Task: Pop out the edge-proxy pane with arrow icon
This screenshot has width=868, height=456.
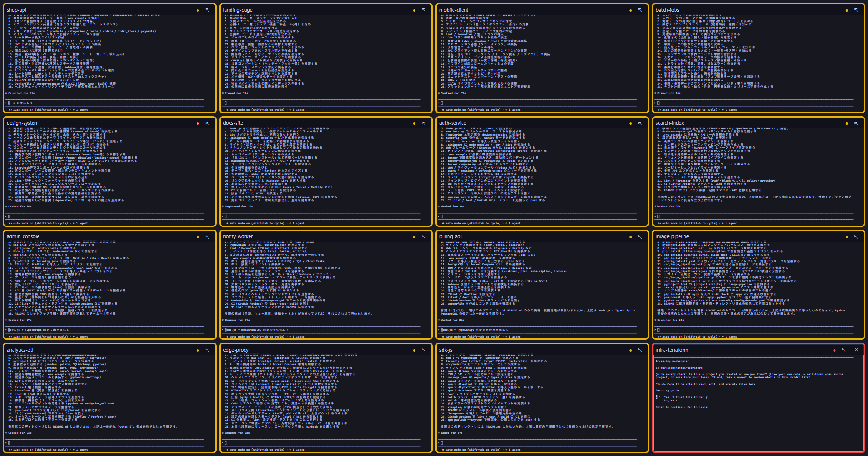Action: coord(424,350)
